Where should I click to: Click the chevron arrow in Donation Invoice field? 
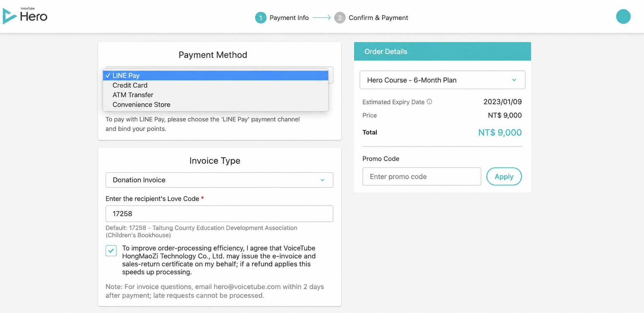coord(322,180)
